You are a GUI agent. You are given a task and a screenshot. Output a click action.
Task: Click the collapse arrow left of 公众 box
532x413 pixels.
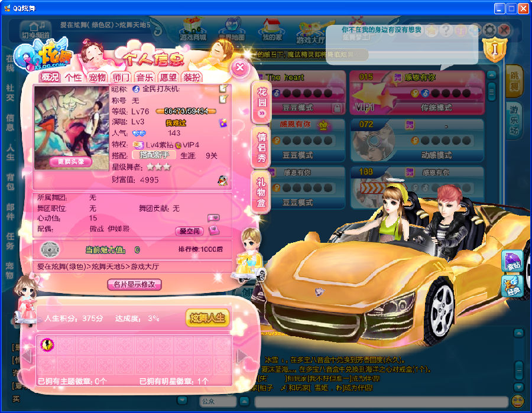tap(182, 401)
